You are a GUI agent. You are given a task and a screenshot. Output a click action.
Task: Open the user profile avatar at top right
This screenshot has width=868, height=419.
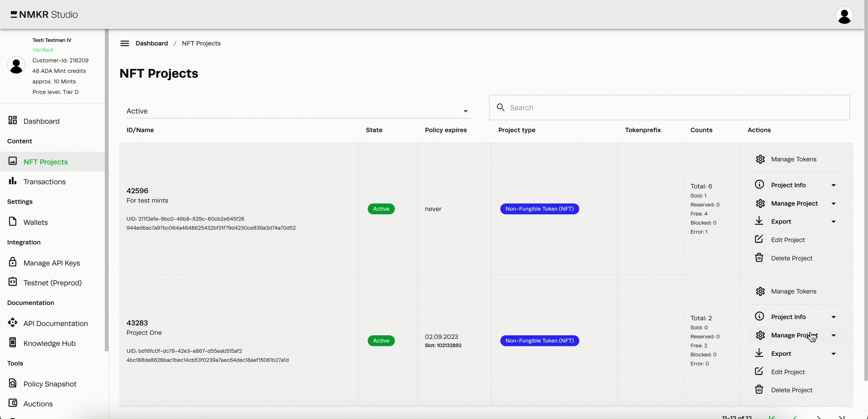tap(844, 15)
